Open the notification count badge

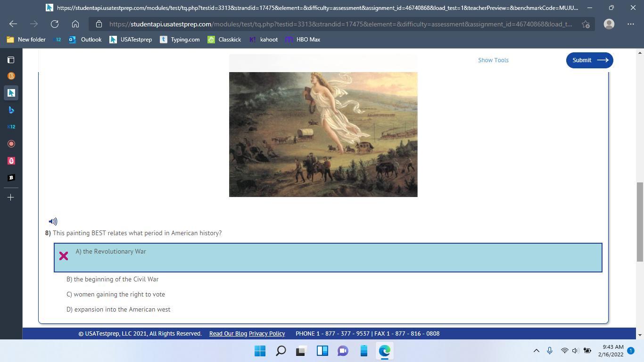pos(631,351)
